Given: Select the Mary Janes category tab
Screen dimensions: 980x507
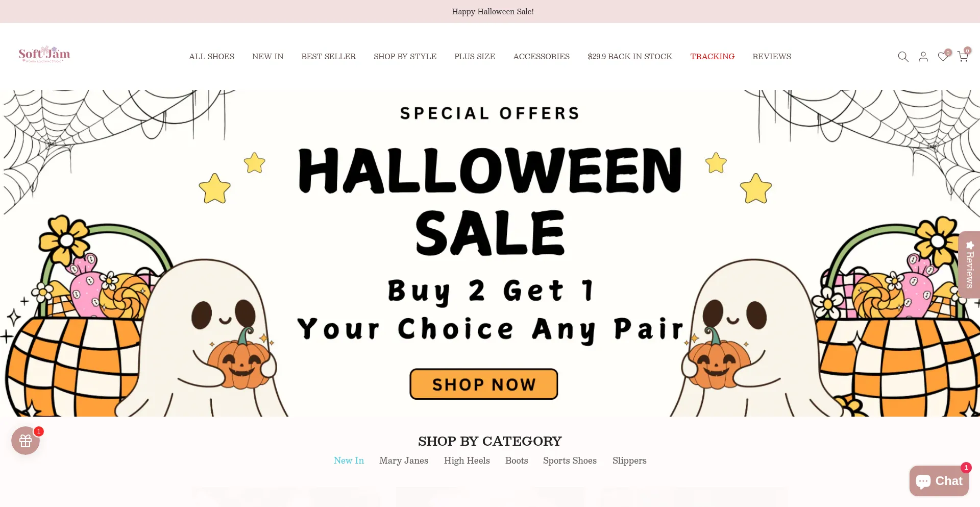Looking at the screenshot, I should click(404, 461).
